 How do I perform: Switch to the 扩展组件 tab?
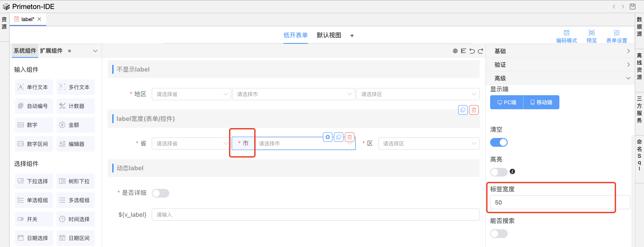(x=51, y=51)
